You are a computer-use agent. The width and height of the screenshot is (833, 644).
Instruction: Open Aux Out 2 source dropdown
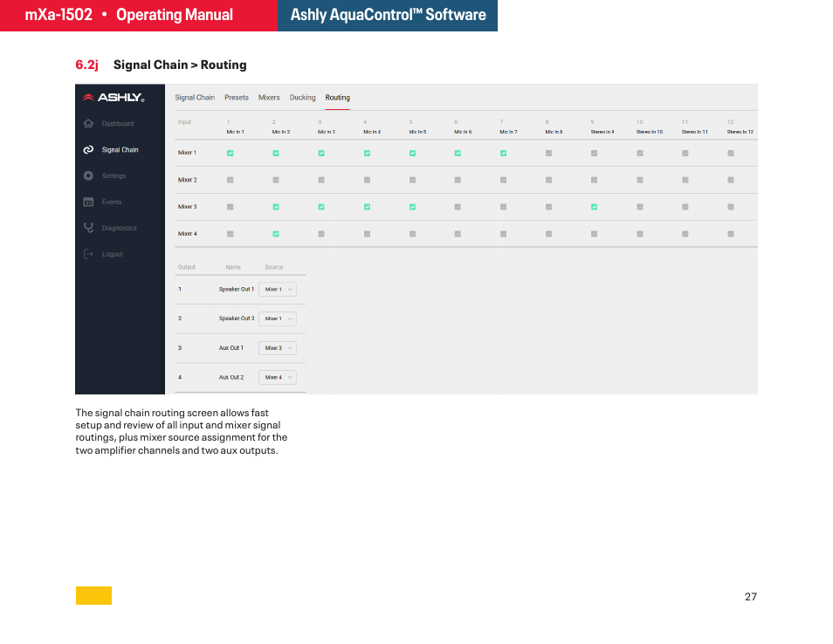pos(278,378)
